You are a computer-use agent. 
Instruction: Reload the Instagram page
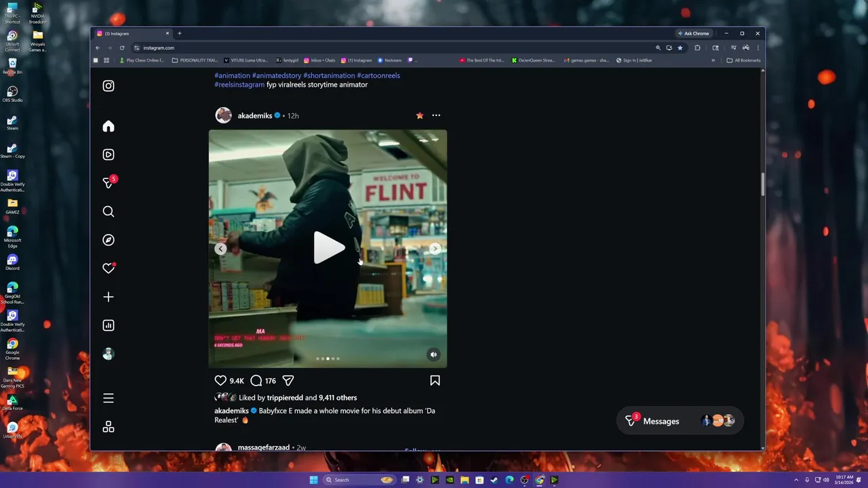coord(122,48)
